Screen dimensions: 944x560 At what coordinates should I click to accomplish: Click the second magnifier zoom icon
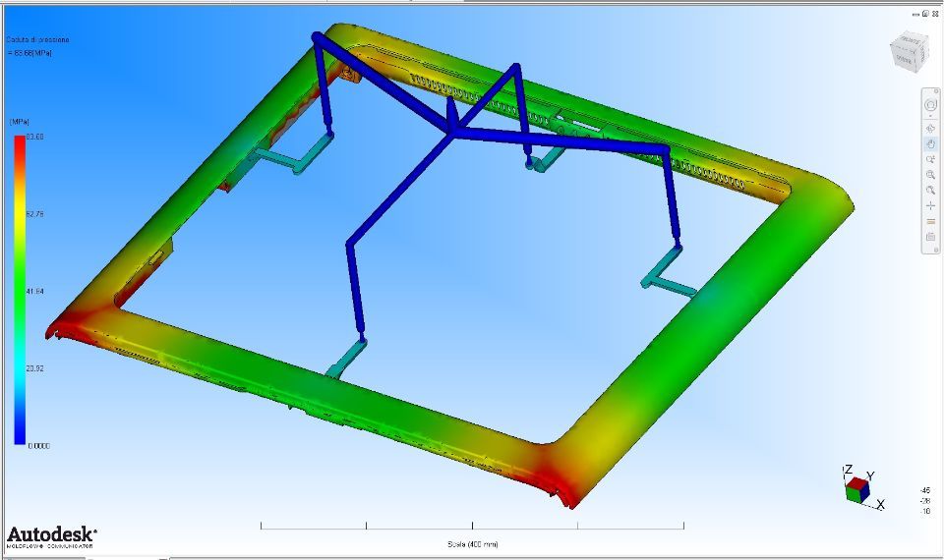930,191
